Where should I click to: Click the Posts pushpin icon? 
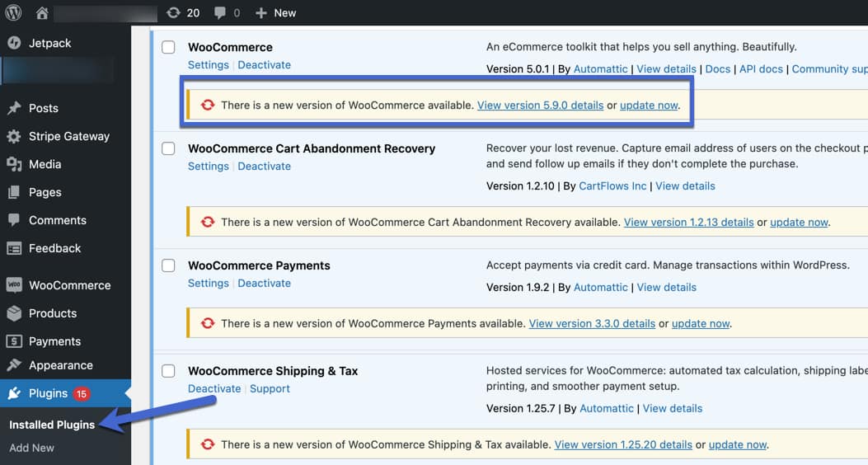[x=14, y=108]
